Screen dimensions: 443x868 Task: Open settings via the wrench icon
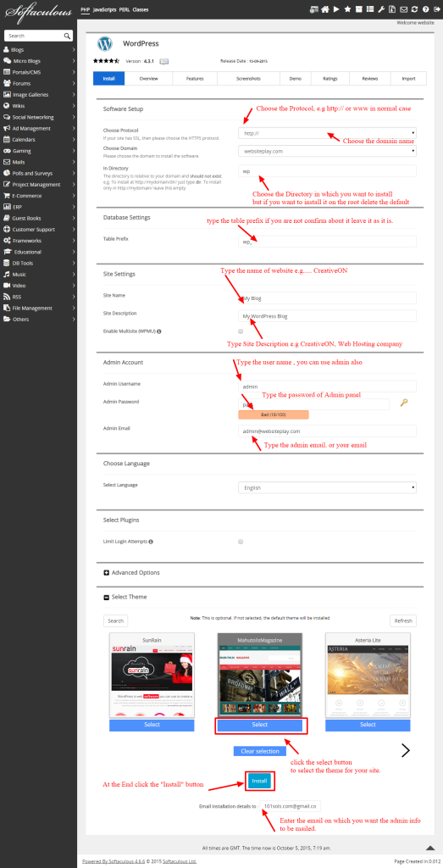pyautogui.click(x=381, y=9)
